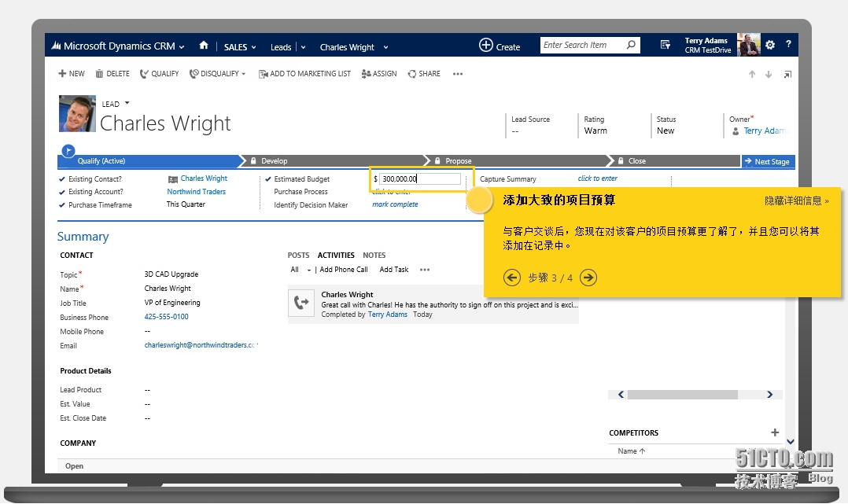This screenshot has height=504, width=848.
Task: Click the search magnifier icon
Action: [631, 45]
